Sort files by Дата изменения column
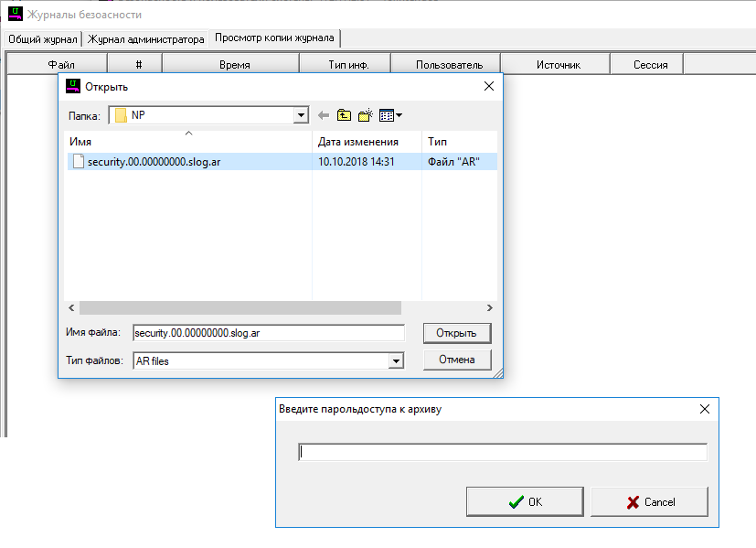 pos(358,142)
